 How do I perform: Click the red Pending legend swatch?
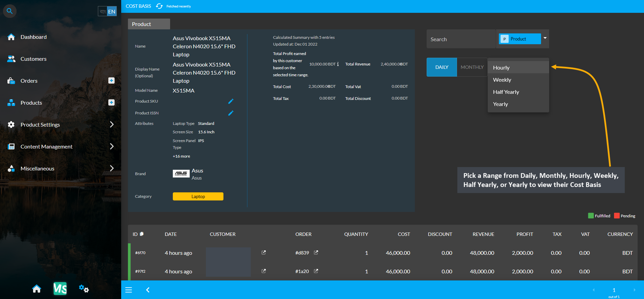pyautogui.click(x=617, y=216)
